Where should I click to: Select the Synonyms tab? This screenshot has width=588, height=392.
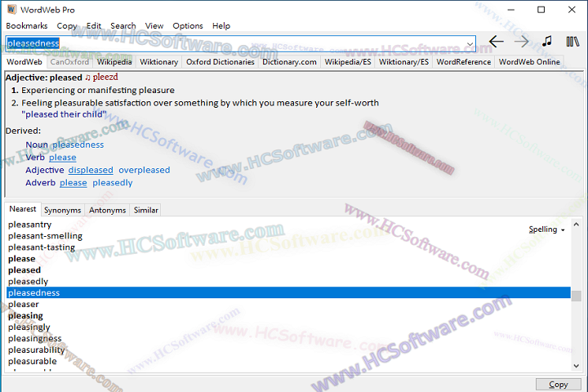[62, 210]
